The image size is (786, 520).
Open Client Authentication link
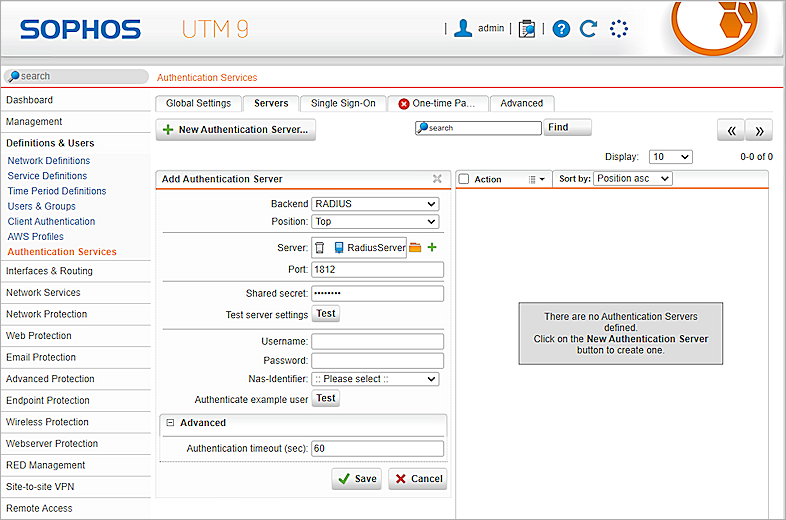pyautogui.click(x=51, y=221)
